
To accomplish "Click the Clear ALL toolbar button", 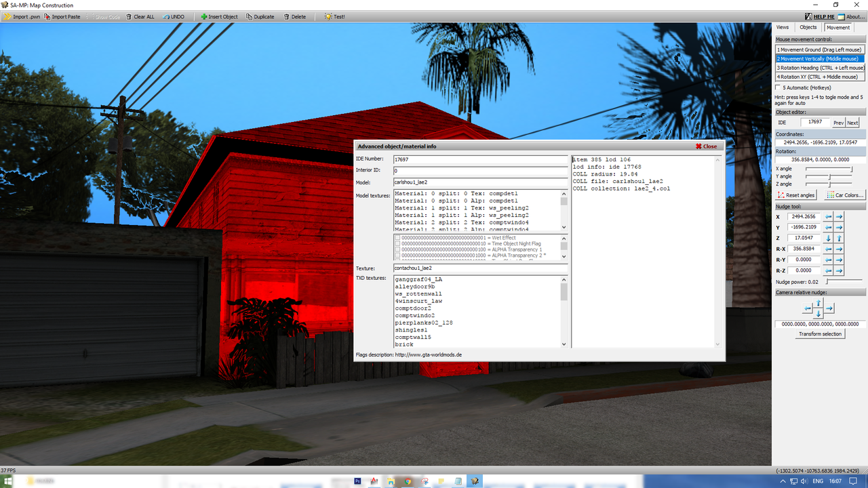I will [x=139, y=16].
